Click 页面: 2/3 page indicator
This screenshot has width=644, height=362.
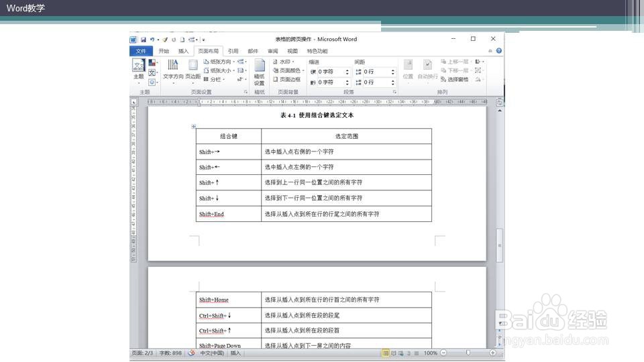tap(142, 353)
